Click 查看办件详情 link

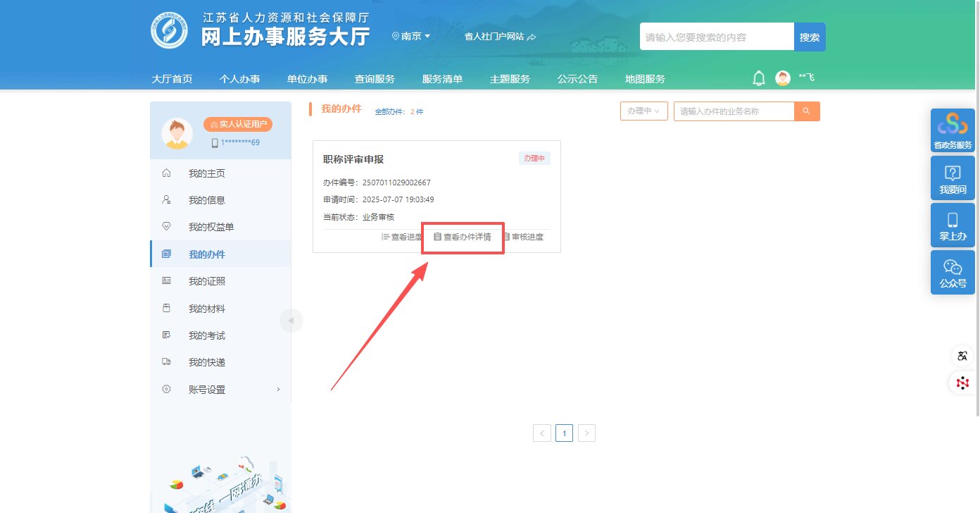(x=463, y=237)
